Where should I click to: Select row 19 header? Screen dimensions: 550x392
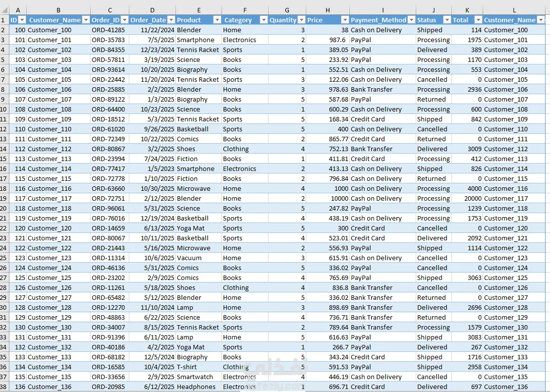(x=4, y=199)
